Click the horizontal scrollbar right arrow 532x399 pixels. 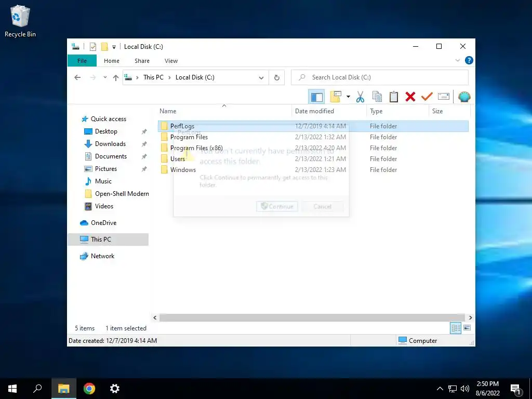[x=470, y=317]
